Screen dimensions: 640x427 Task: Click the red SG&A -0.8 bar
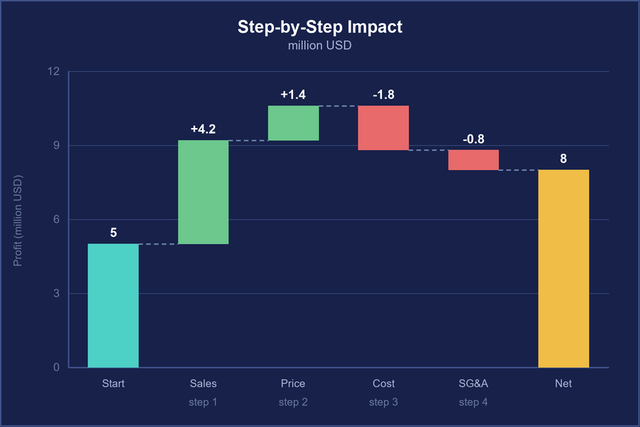click(x=473, y=160)
